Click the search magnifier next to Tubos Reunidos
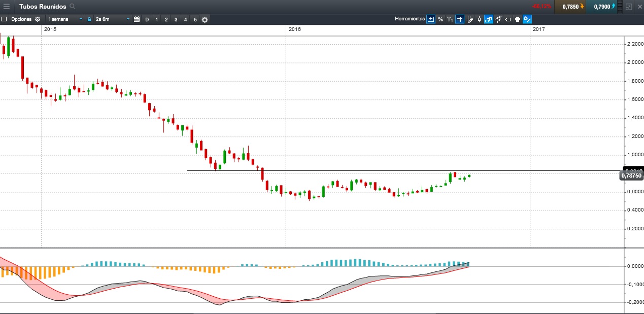The width and height of the screenshot is (644, 314). pos(73,7)
